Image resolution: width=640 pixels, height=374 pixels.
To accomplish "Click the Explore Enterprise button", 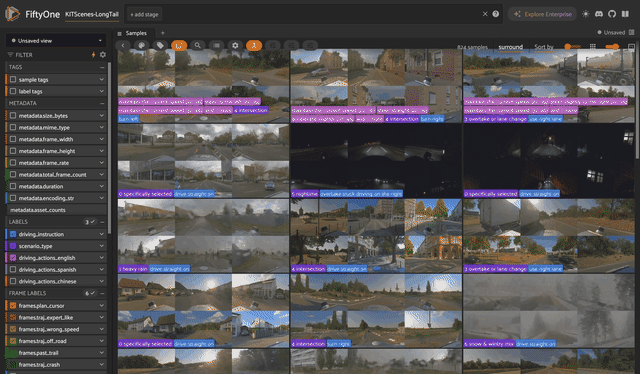I will [x=542, y=14].
